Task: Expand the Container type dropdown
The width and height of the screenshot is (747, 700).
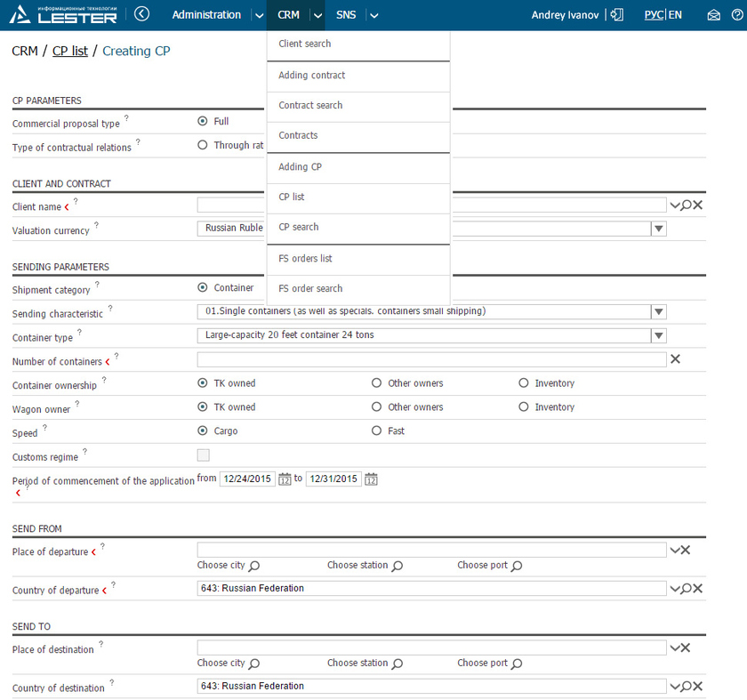Action: pyautogui.click(x=658, y=336)
